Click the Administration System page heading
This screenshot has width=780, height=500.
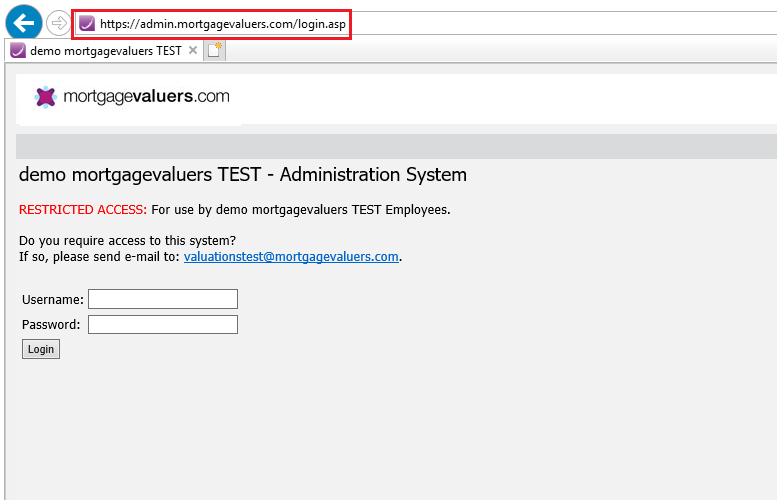coord(243,175)
